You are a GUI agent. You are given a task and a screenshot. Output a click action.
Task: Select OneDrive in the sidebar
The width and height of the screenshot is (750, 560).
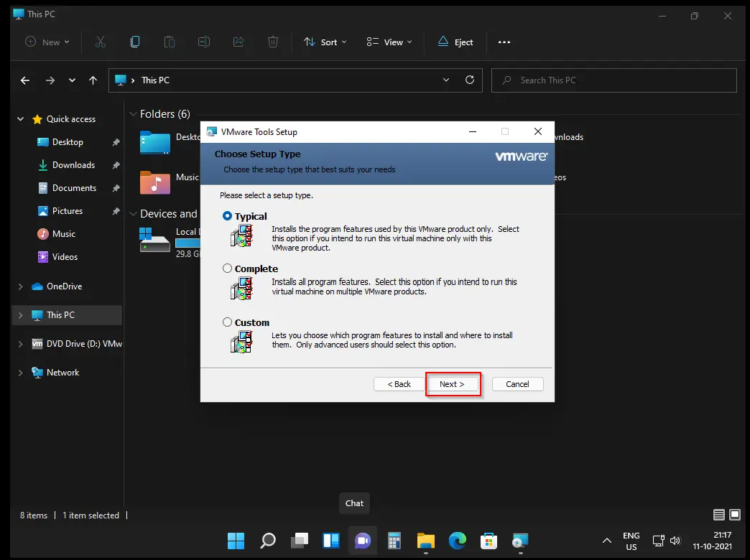click(x=64, y=286)
